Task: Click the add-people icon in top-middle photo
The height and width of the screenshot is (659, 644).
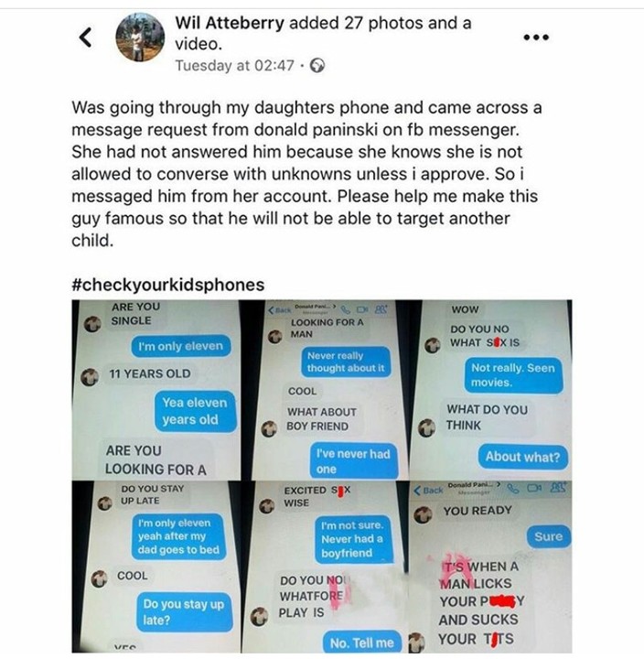Action: pyautogui.click(x=381, y=309)
